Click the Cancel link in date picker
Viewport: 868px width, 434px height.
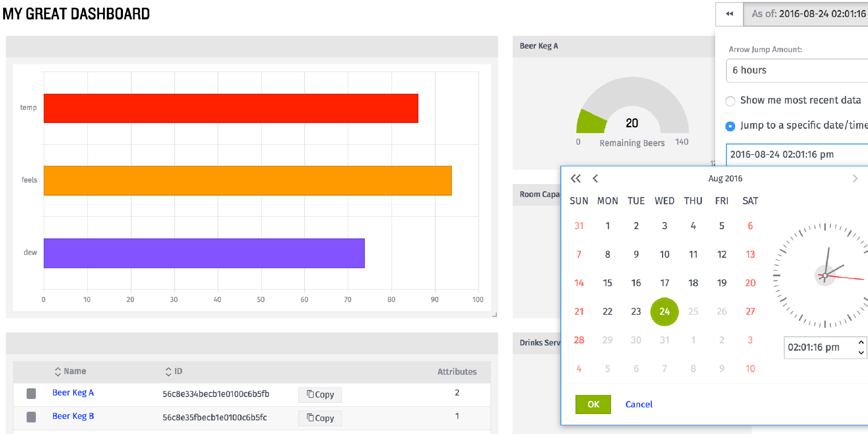click(x=639, y=404)
